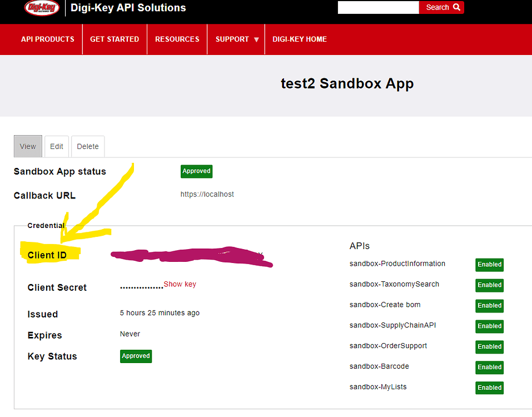Open the https://localhost callback URL
This screenshot has width=532, height=417.
tap(207, 194)
